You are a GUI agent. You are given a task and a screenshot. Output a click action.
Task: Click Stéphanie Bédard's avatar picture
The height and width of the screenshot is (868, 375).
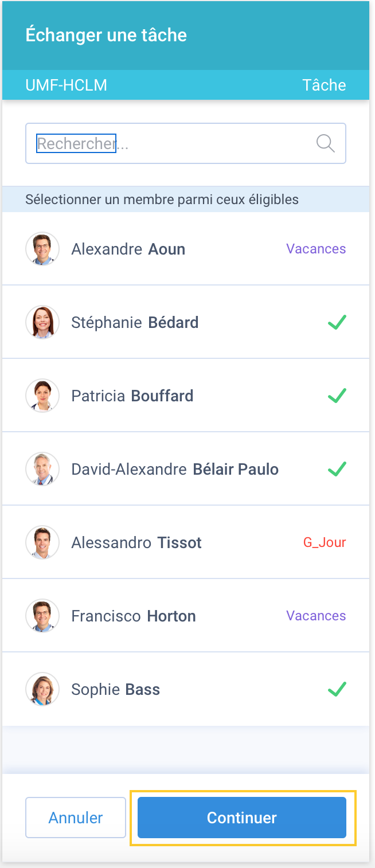pyautogui.click(x=42, y=322)
